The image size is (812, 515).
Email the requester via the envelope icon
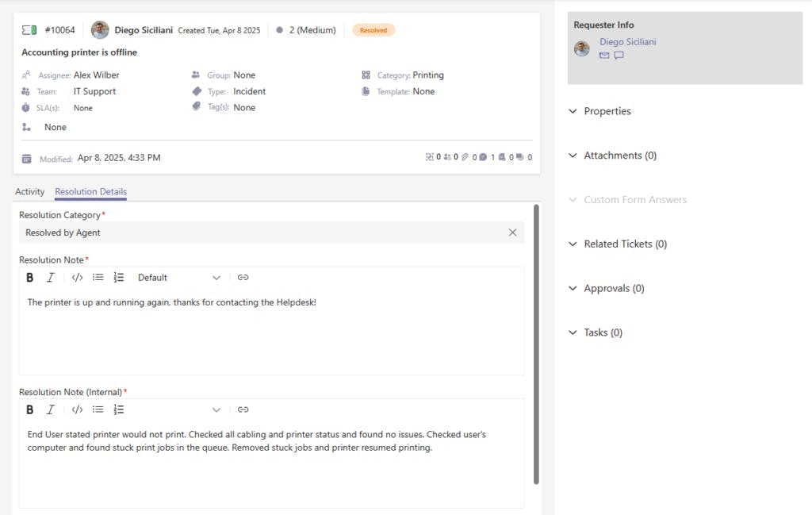point(604,56)
